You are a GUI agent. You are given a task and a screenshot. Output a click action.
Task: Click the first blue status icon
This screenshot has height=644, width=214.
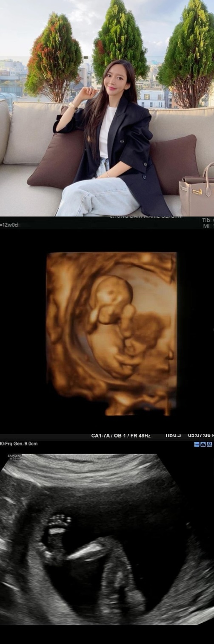197,444
